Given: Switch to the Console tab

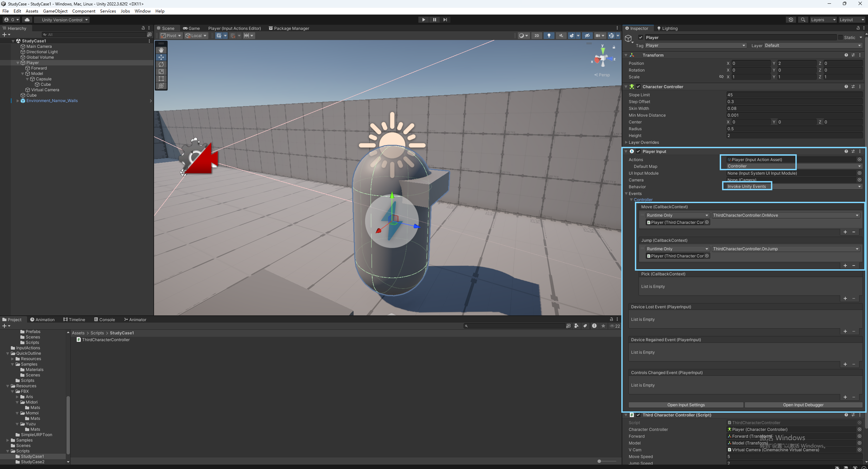Looking at the screenshot, I should coord(105,319).
